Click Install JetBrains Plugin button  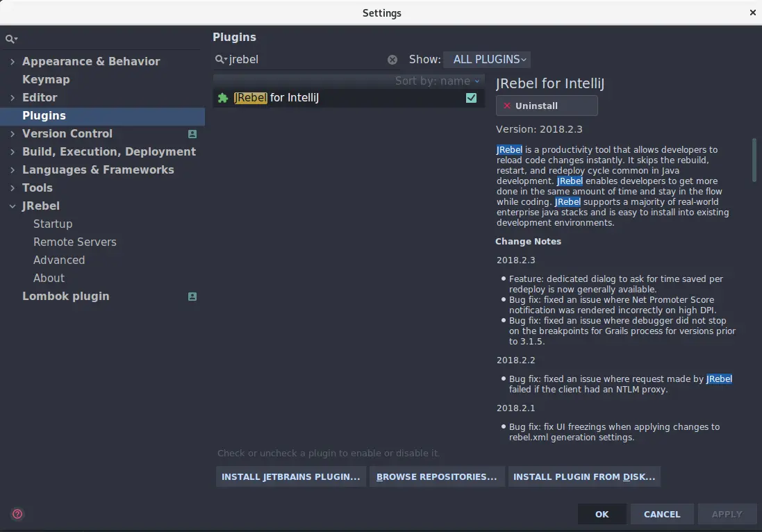tap(290, 476)
